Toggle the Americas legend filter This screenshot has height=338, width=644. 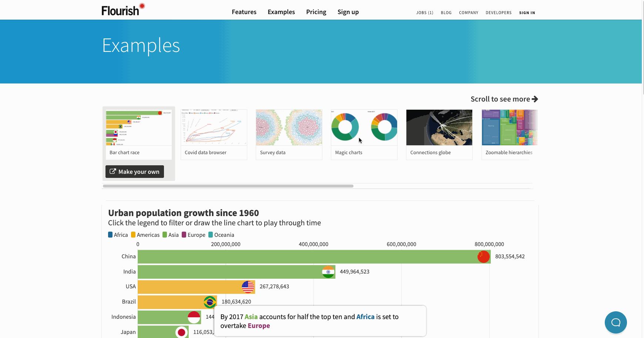coord(145,235)
